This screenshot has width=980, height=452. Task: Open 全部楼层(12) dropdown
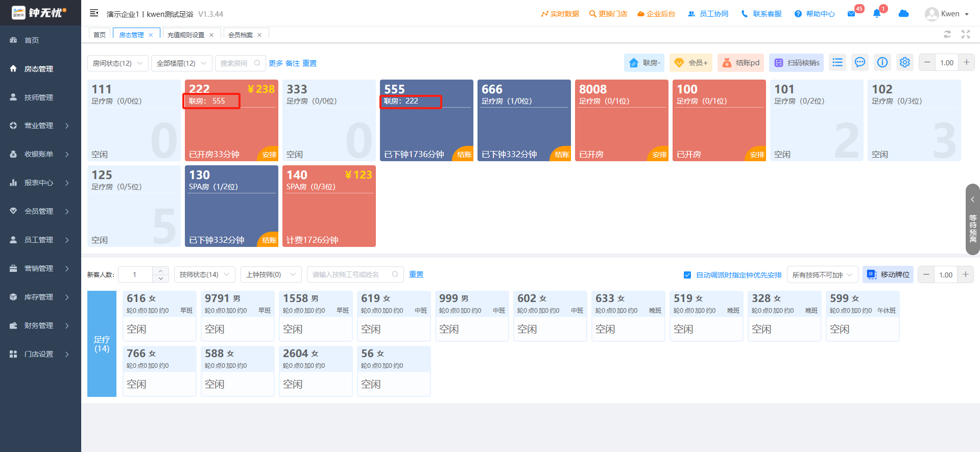tap(182, 63)
